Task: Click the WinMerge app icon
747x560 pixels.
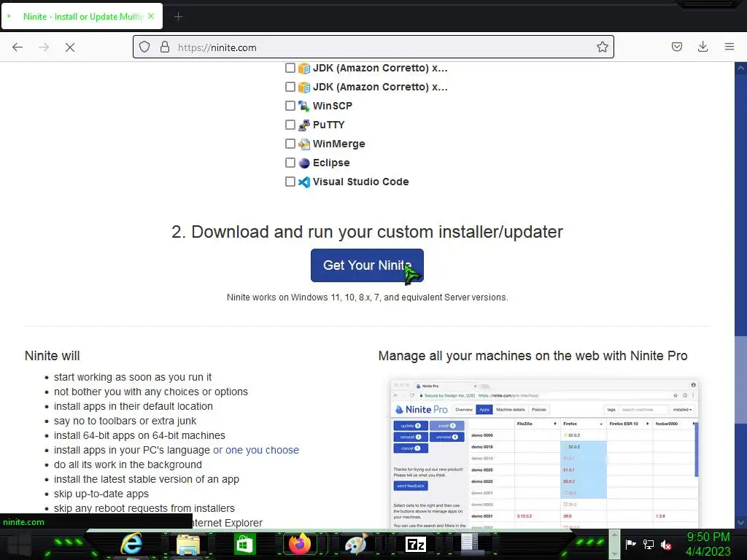Action: (304, 144)
